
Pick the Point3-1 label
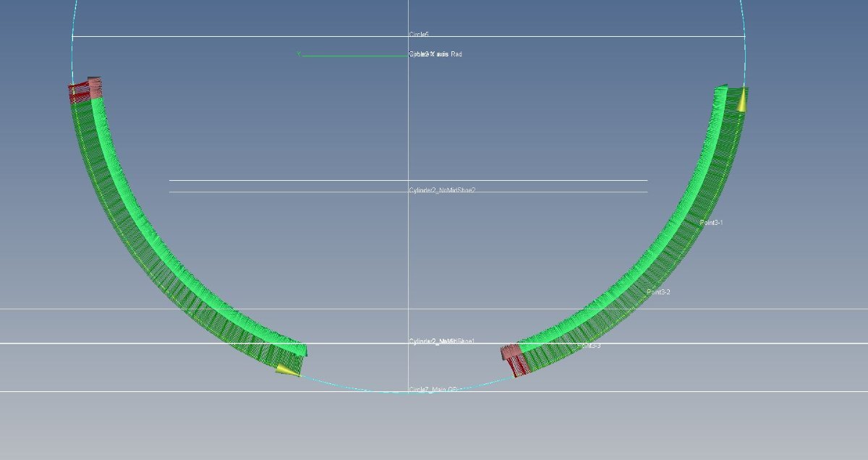[711, 223]
